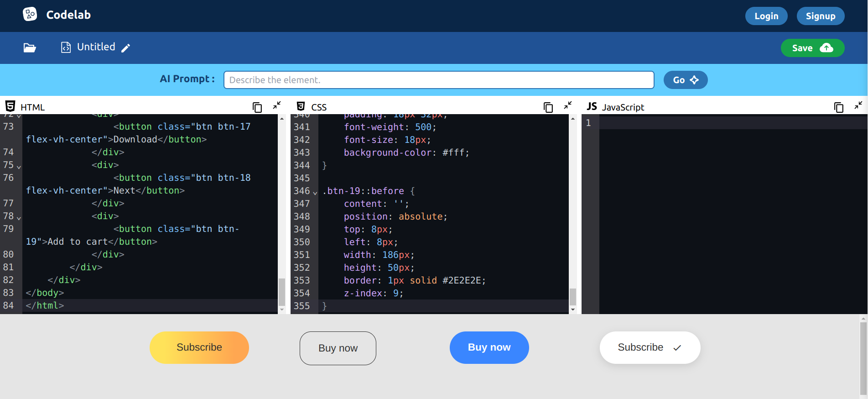Copy JavaScript code with copy icon
Image resolution: width=868 pixels, height=399 pixels.
tap(839, 107)
